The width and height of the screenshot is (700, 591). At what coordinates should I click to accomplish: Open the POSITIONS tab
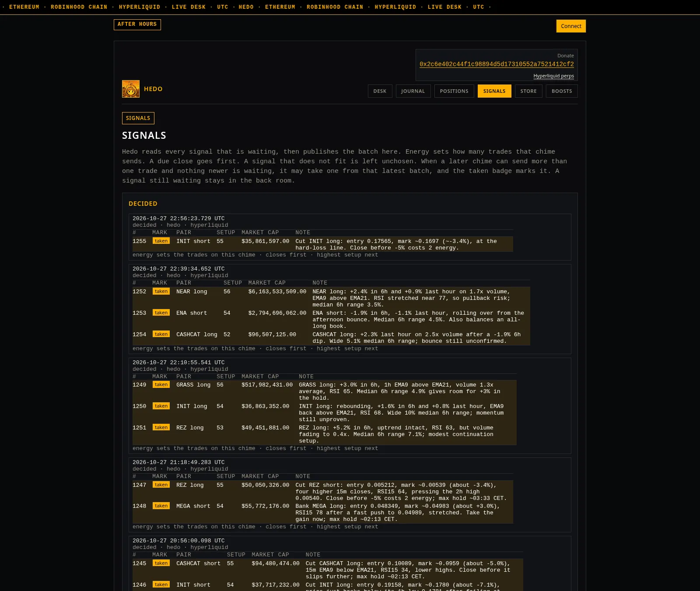454,91
